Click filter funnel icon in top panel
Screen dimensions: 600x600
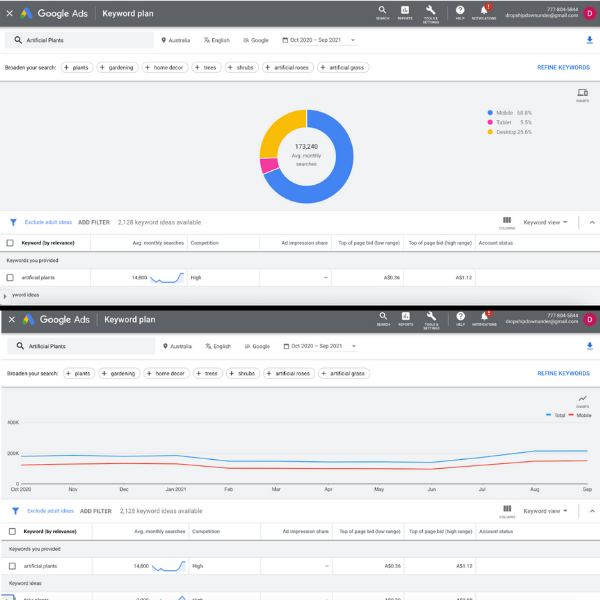[13, 222]
